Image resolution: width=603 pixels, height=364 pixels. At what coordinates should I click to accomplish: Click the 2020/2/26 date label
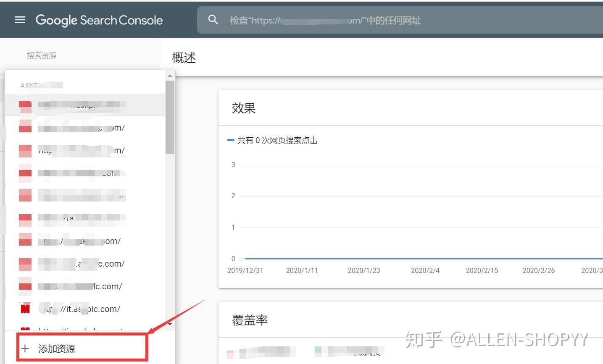(539, 270)
